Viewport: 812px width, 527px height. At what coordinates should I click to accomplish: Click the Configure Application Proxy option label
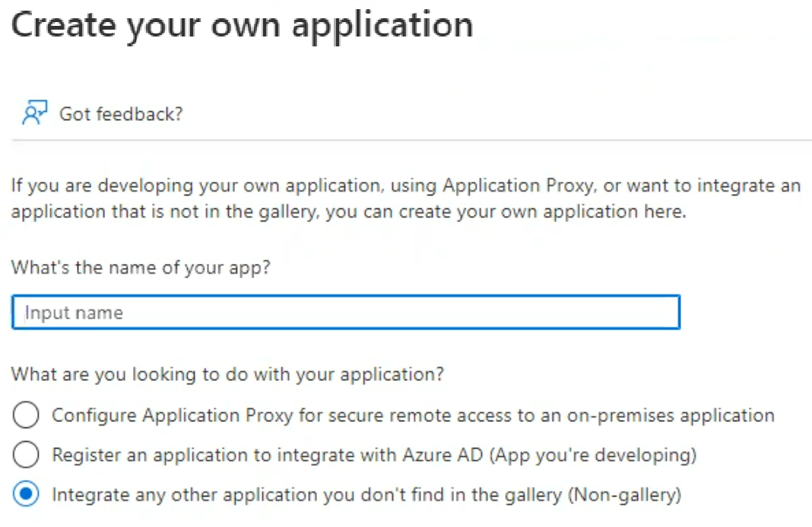(414, 415)
